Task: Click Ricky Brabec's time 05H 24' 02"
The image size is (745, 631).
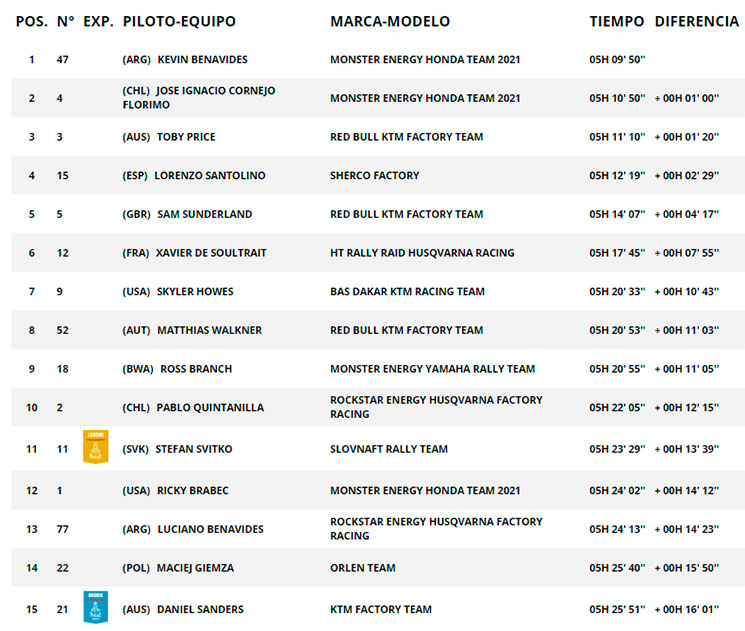Action: click(617, 490)
